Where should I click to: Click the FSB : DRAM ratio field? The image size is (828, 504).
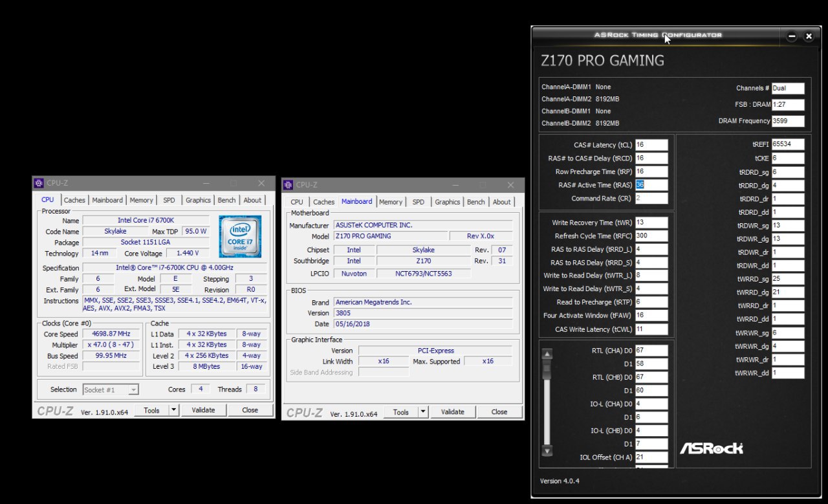(788, 104)
